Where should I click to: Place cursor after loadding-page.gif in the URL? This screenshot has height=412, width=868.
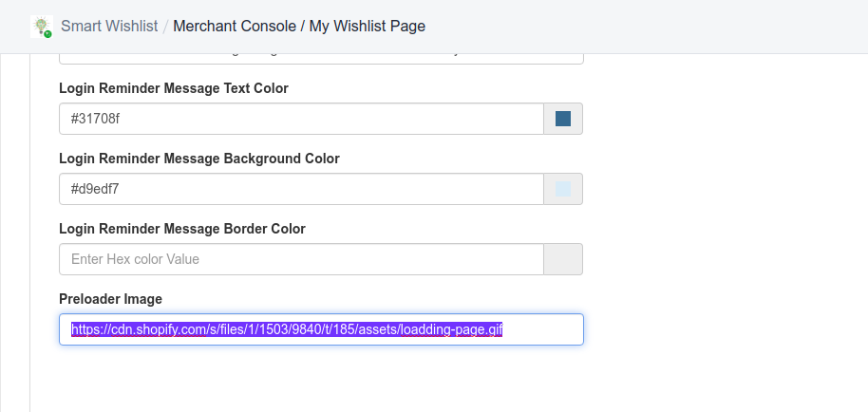[503, 329]
